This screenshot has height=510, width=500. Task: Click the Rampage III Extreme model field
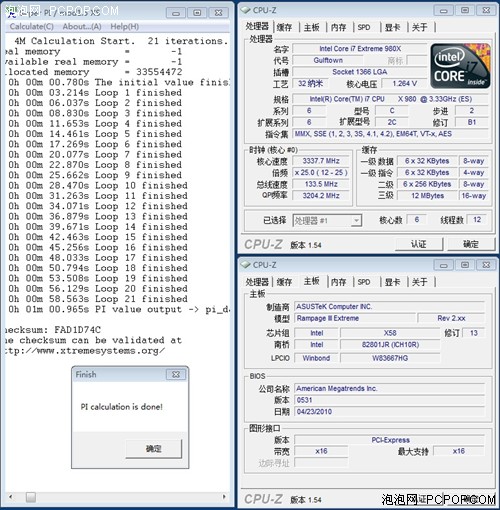355,318
